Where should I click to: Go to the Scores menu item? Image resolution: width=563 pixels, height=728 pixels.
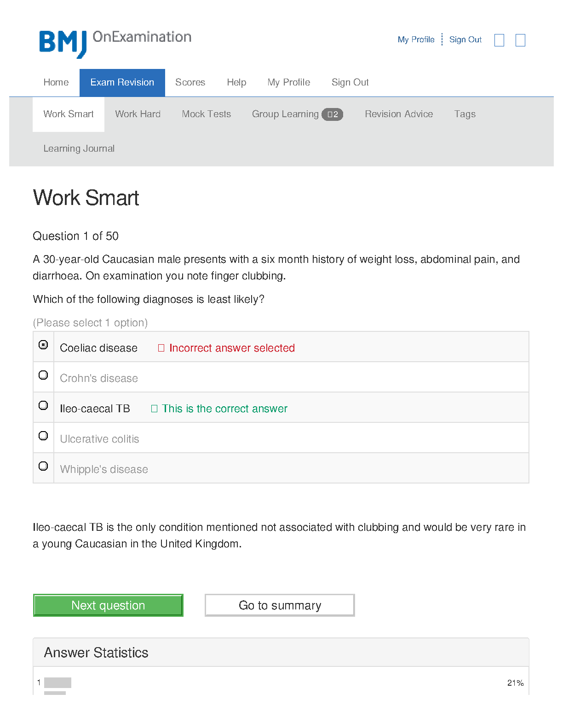point(190,83)
